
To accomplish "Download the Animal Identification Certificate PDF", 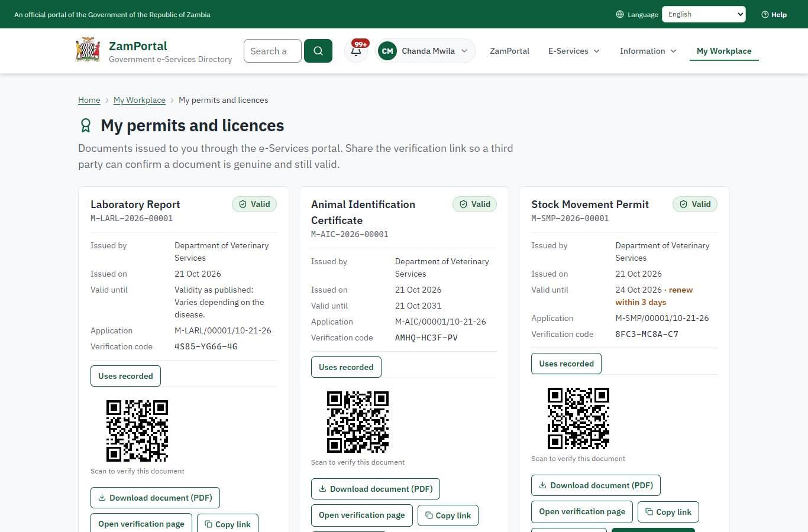I will pos(376,489).
